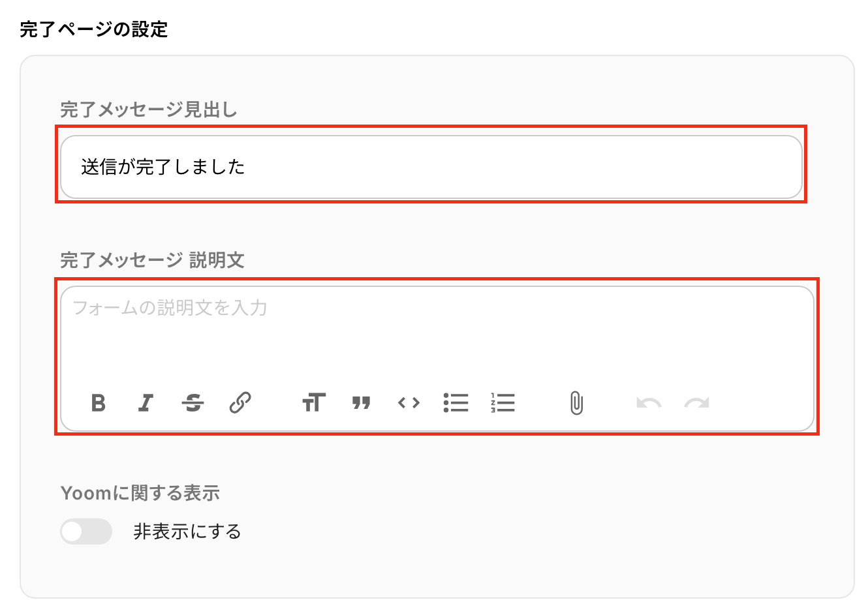Undo the last edit in the editor
Screen dimensions: 868x613
(x=649, y=403)
